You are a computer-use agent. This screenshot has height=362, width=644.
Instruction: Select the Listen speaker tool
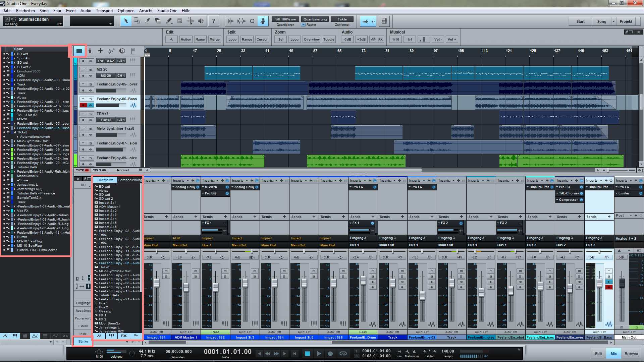[x=201, y=21]
